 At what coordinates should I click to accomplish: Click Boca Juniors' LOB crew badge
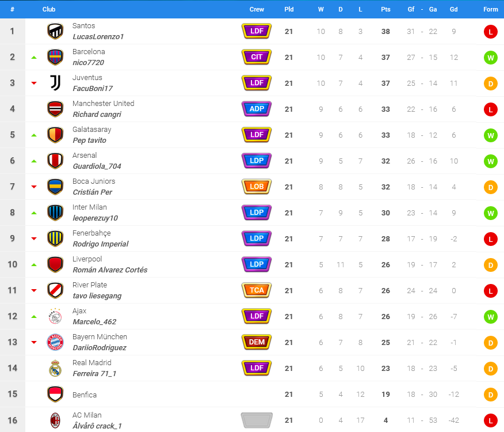pyautogui.click(x=257, y=187)
